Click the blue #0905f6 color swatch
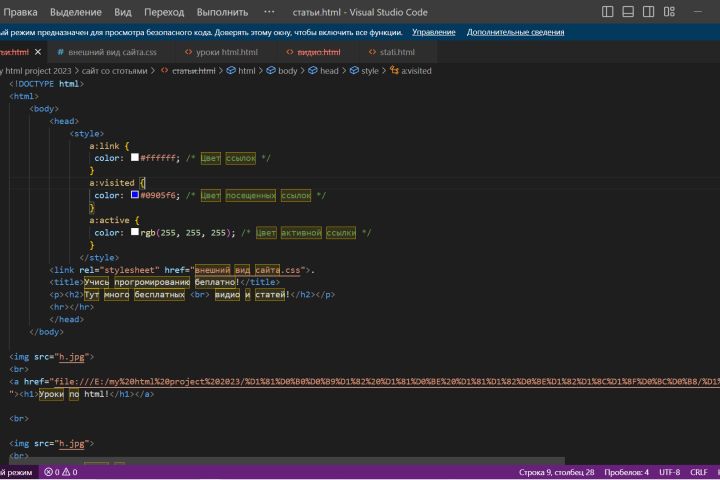This screenshot has height=480, width=720. [x=134, y=196]
